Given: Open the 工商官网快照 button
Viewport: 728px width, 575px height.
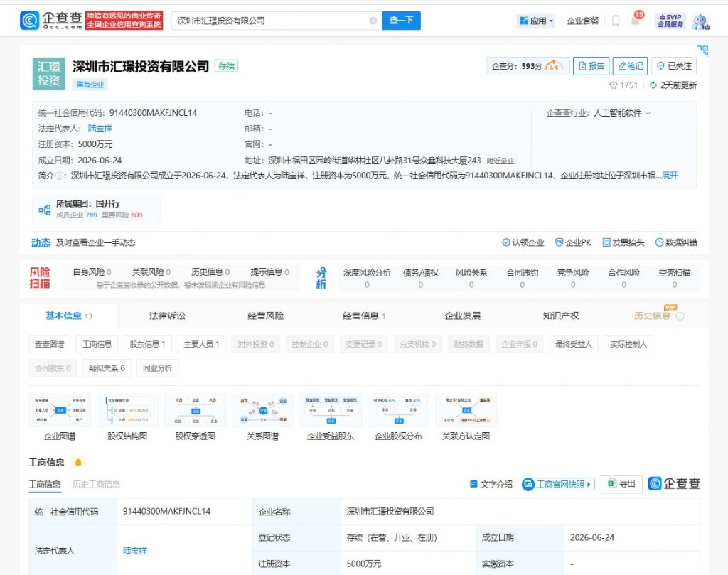Looking at the screenshot, I should (x=558, y=484).
